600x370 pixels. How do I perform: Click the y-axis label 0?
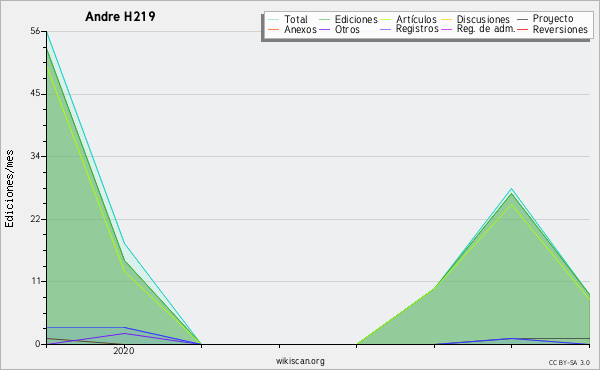[38, 344]
